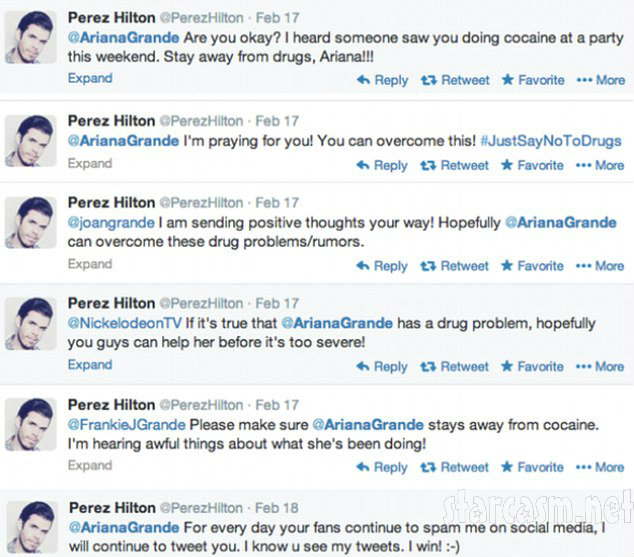Expand the tweet addressed to @FrankieJGrande
Image resolution: width=634 pixels, height=557 pixels.
click(90, 465)
